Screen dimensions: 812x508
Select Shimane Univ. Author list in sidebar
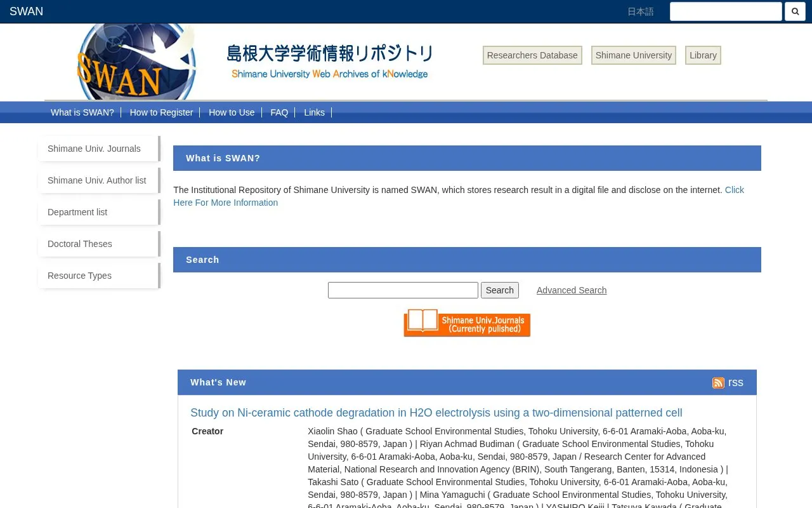point(100,180)
